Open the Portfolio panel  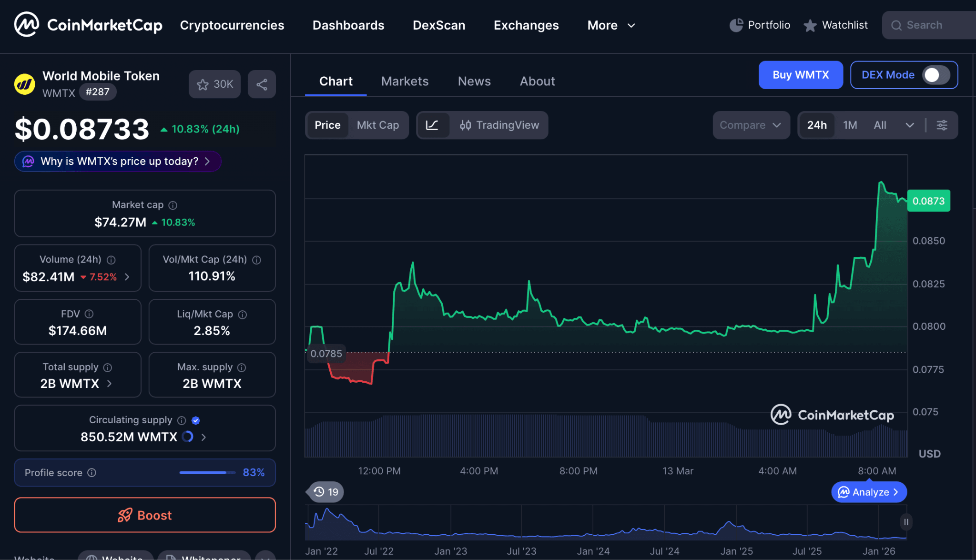coord(759,25)
